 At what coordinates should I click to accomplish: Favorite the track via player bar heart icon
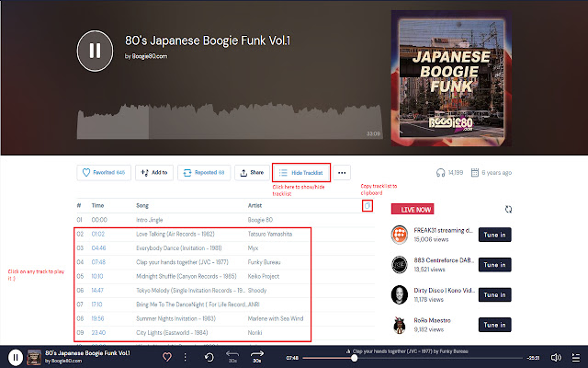pos(167,357)
